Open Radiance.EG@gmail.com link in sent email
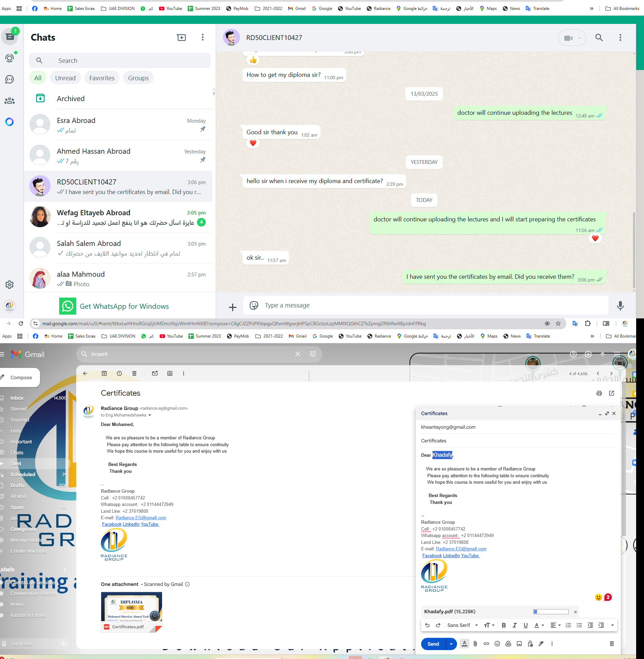 pyautogui.click(x=141, y=518)
